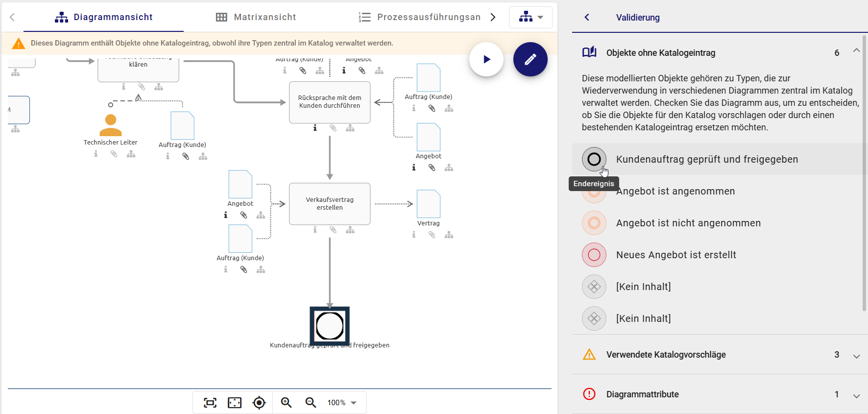
Task: Open the Prozessausführungsansicht tab
Action: point(419,17)
